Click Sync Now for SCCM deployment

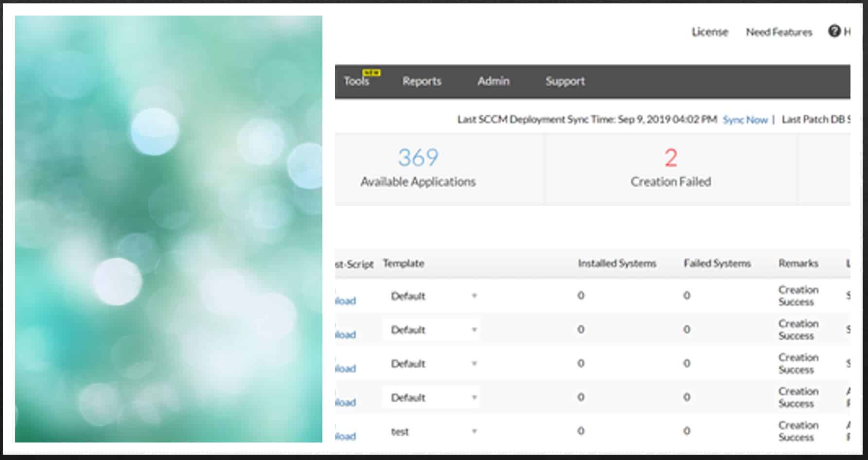[x=745, y=120]
